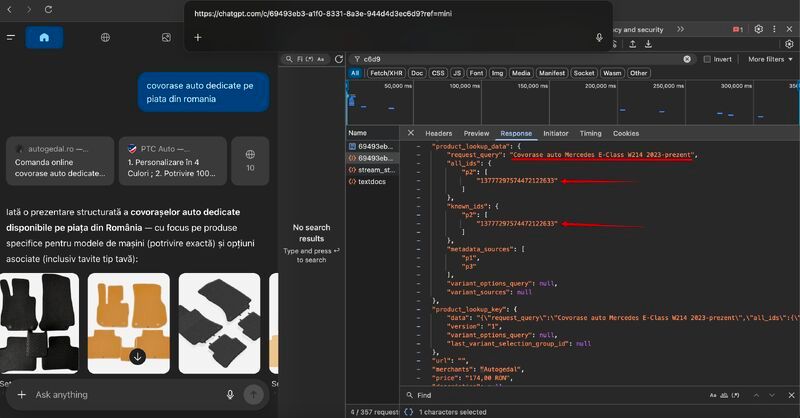Viewport: 800px width, 418px height.
Task: Click the down-arrow scroll button on the orange mats image
Action: point(137,357)
